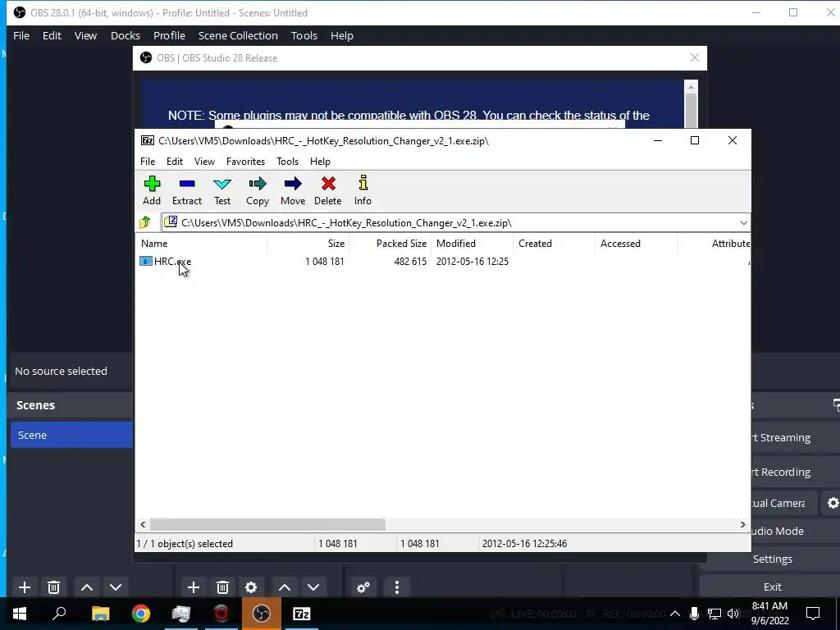Click the OBS Exit button
The width and height of the screenshot is (840, 630).
772,587
